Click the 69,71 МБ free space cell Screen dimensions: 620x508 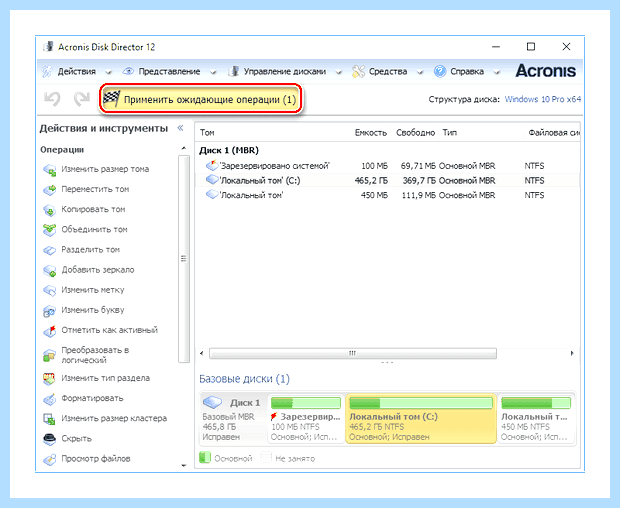pyautogui.click(x=418, y=166)
